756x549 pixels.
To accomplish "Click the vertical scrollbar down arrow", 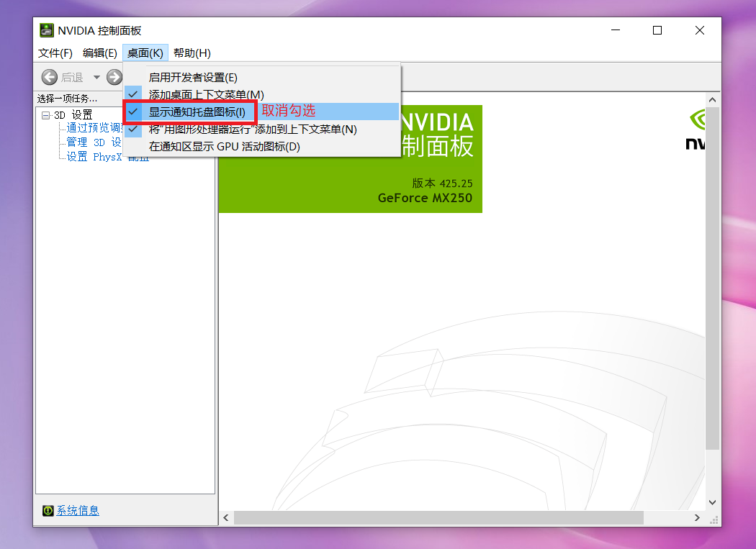I will click(713, 502).
